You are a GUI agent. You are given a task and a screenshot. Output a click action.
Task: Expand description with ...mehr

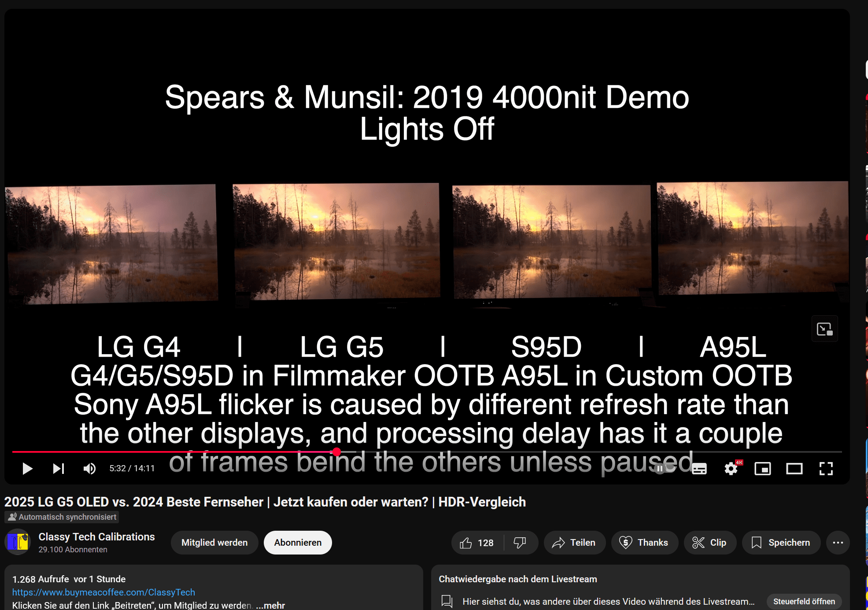[270, 606]
